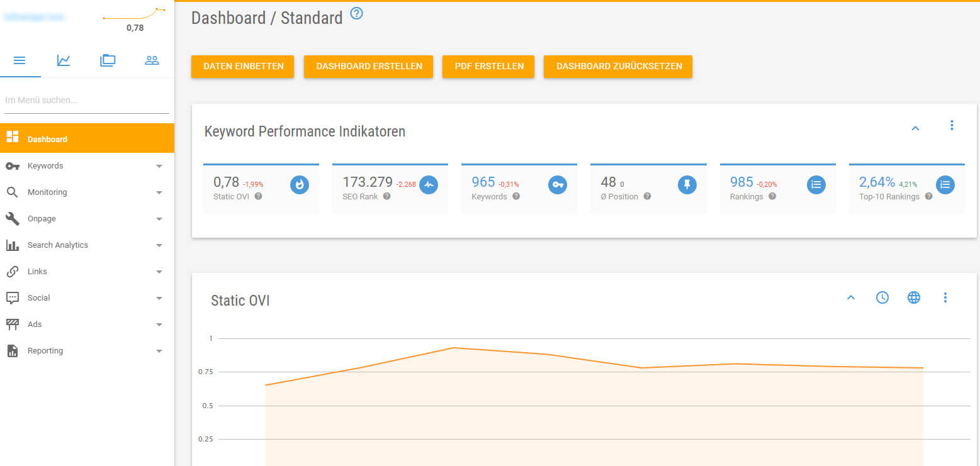The image size is (980, 466).
Task: Open the users group tab in sidebar
Action: (x=152, y=60)
